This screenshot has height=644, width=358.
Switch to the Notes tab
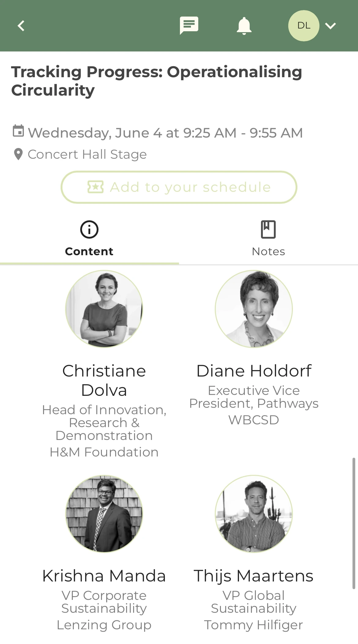click(268, 239)
